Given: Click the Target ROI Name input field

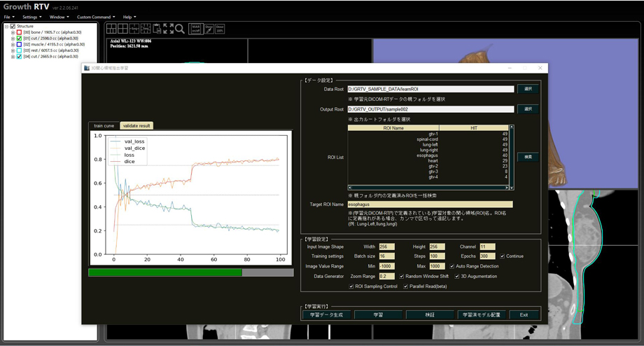Looking at the screenshot, I should (x=430, y=205).
